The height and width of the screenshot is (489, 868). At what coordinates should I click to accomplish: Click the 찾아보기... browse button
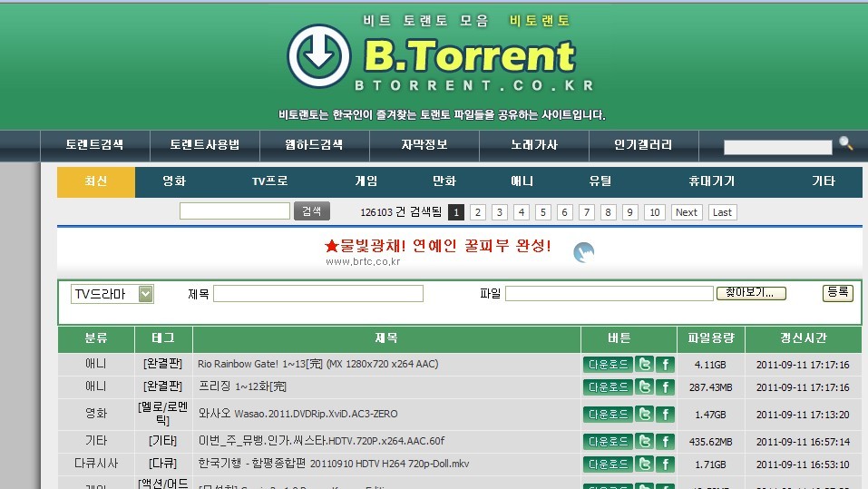(751, 293)
